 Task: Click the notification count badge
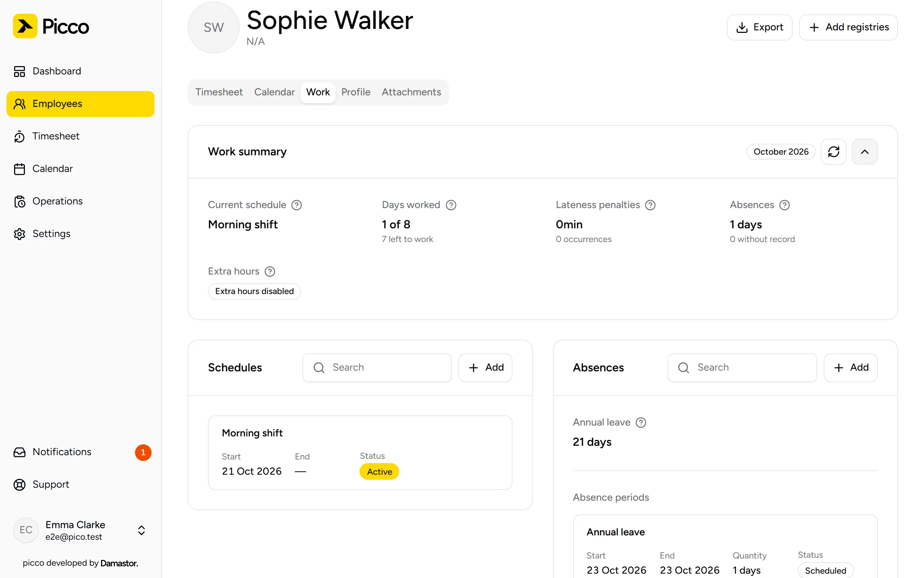(x=143, y=452)
